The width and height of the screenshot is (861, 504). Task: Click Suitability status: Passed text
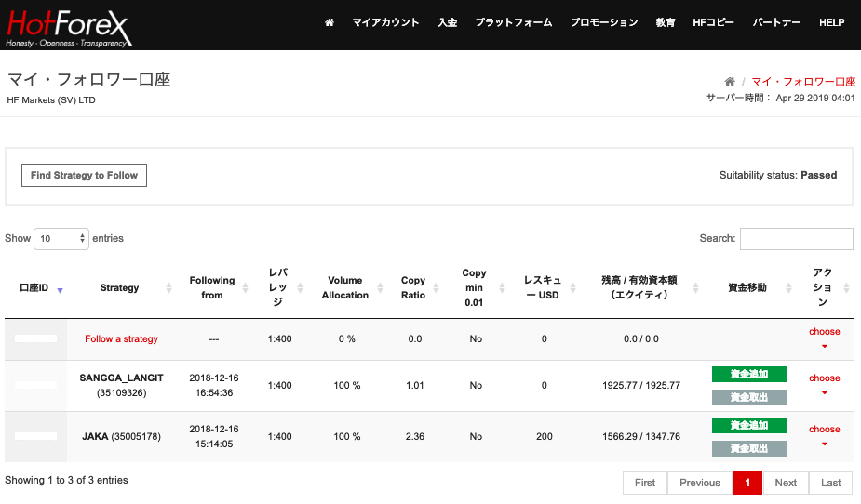pyautogui.click(x=778, y=175)
